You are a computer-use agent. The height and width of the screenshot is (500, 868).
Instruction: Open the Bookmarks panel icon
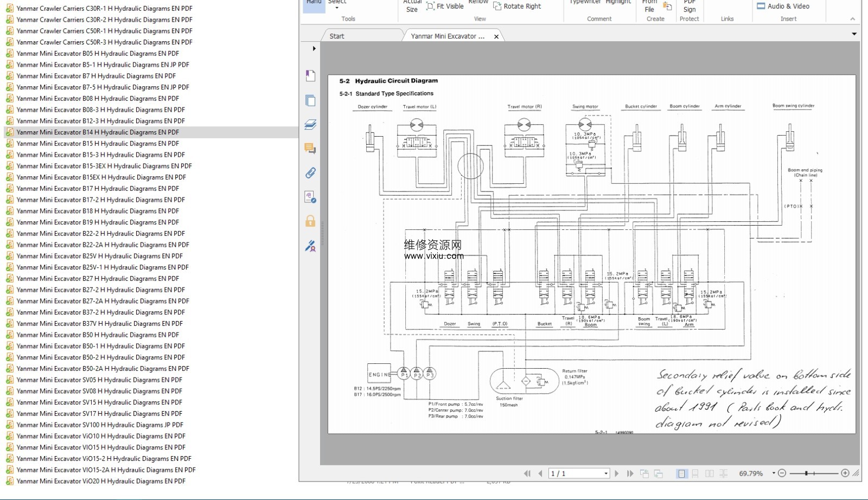[310, 75]
